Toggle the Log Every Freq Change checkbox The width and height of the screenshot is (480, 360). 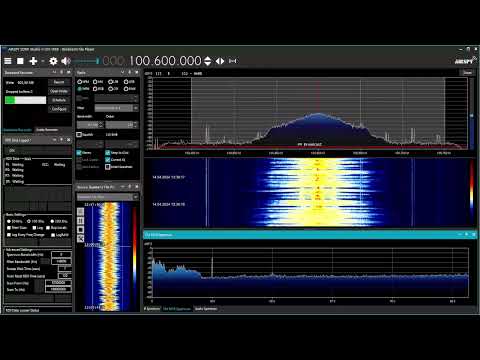point(9,235)
